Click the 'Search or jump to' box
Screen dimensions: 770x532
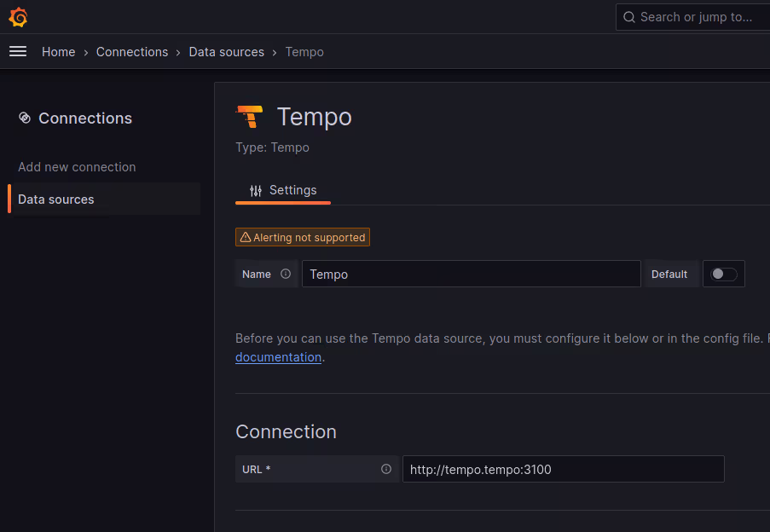[695, 17]
